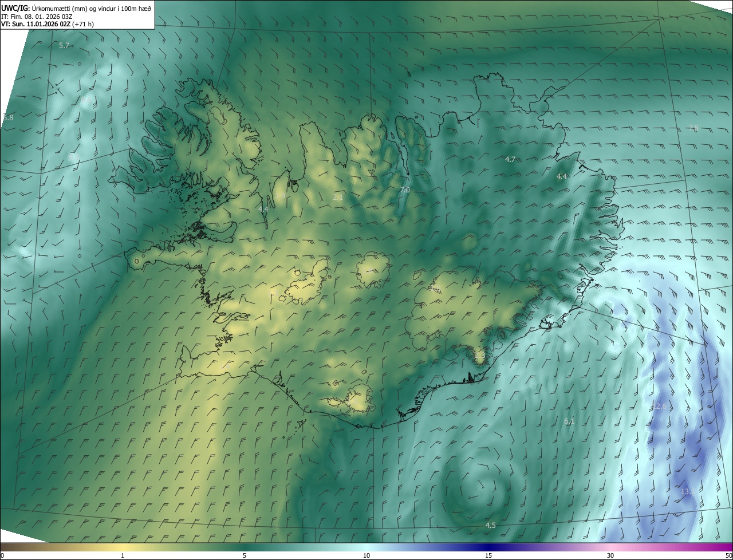The image size is (733, 560).
Task: Click the 0 tick on the color scale
Action: (x=2, y=555)
